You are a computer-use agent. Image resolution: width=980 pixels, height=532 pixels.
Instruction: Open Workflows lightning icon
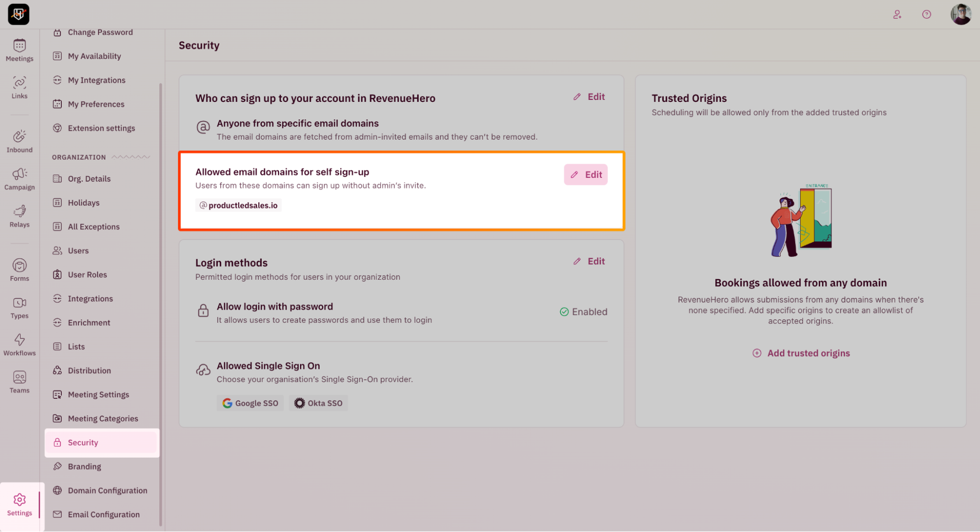tap(20, 345)
